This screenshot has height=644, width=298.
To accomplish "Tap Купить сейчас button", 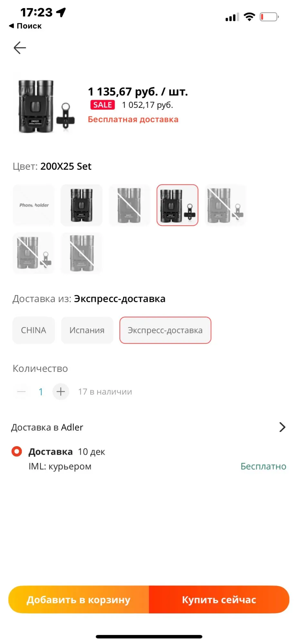I will tap(219, 600).
